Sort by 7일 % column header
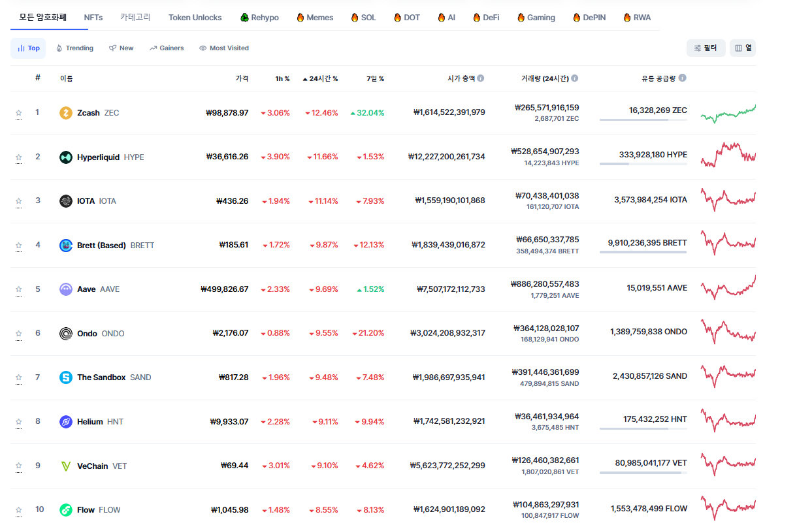Image resolution: width=812 pixels, height=527 pixels. [x=375, y=78]
